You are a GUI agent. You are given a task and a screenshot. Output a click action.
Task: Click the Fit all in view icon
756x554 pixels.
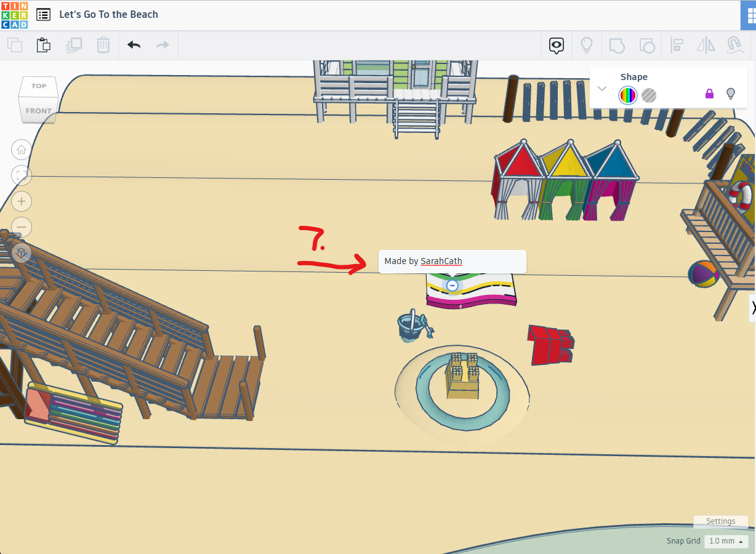point(21,175)
